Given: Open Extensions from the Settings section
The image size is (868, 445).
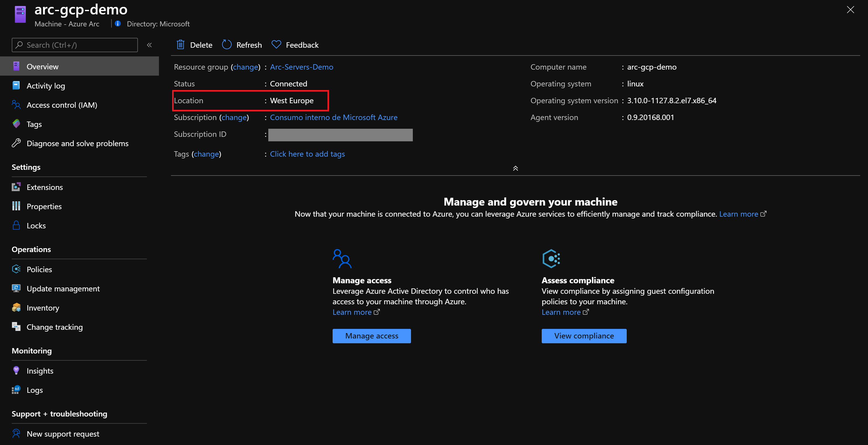Looking at the screenshot, I should (44, 187).
